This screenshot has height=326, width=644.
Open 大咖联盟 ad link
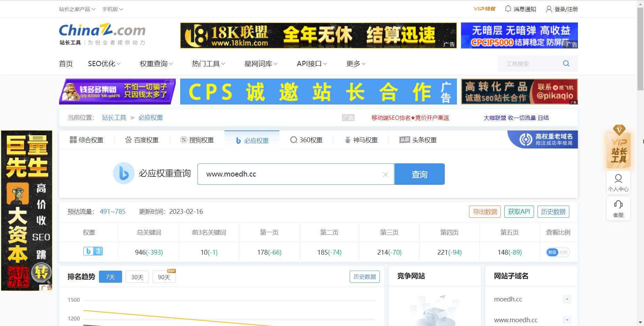516,118
